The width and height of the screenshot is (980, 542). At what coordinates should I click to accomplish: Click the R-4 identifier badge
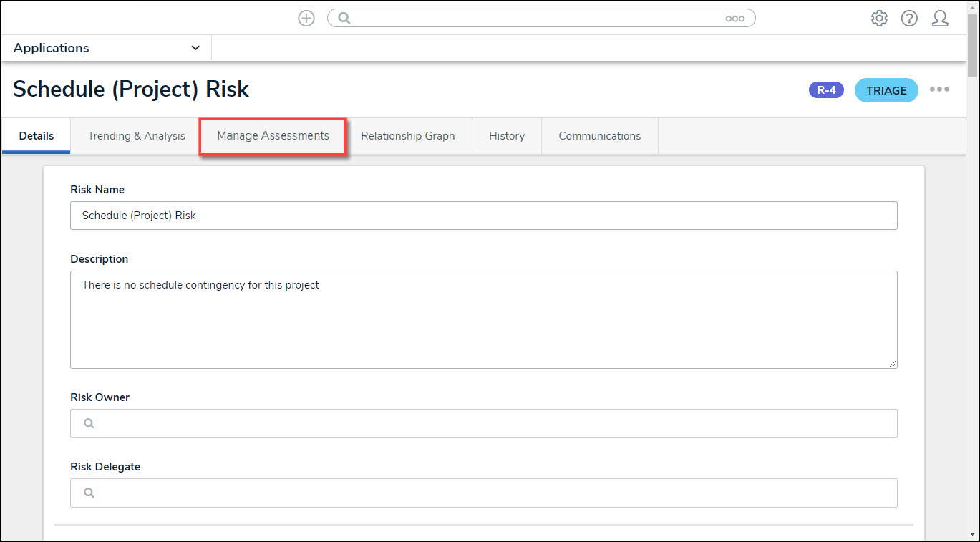[826, 90]
